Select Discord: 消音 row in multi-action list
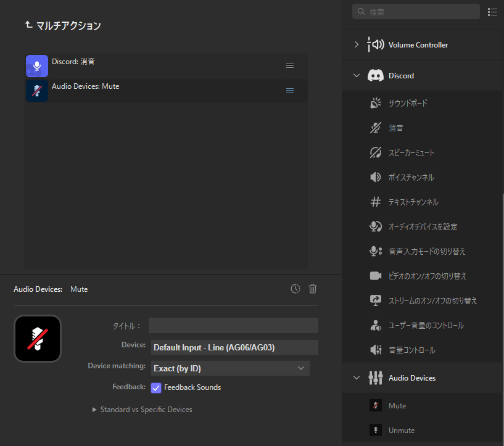 point(154,65)
